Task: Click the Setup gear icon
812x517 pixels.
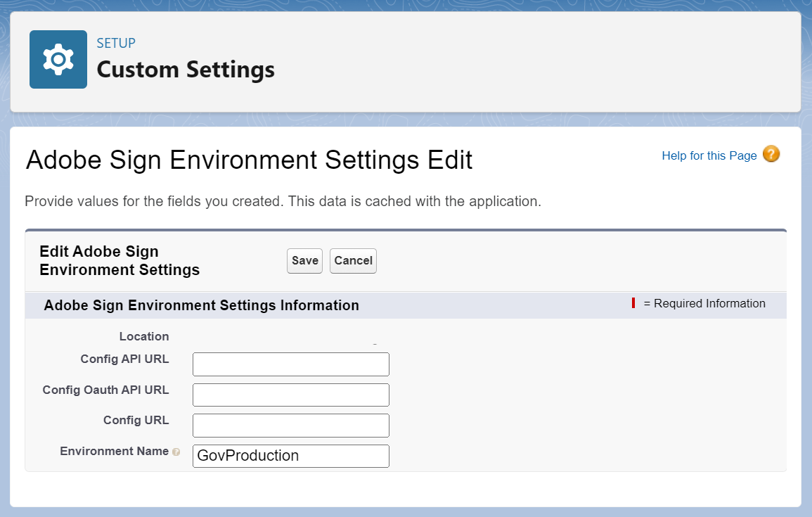Action: click(x=58, y=60)
